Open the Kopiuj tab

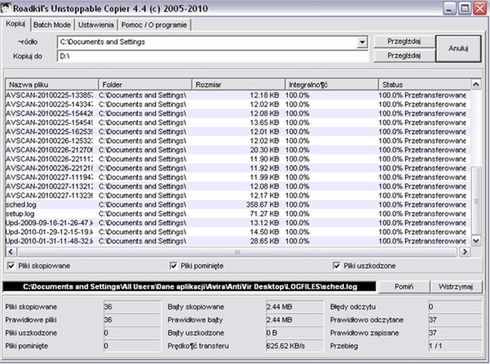coord(16,24)
